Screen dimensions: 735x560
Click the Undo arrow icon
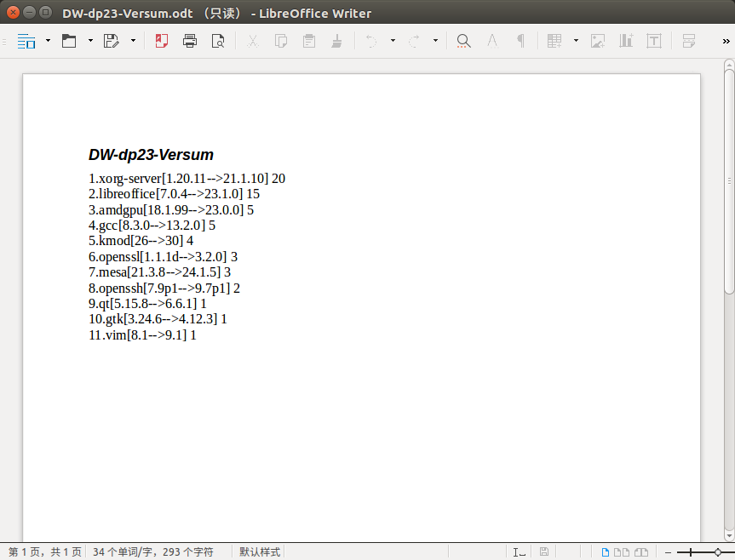tap(370, 41)
